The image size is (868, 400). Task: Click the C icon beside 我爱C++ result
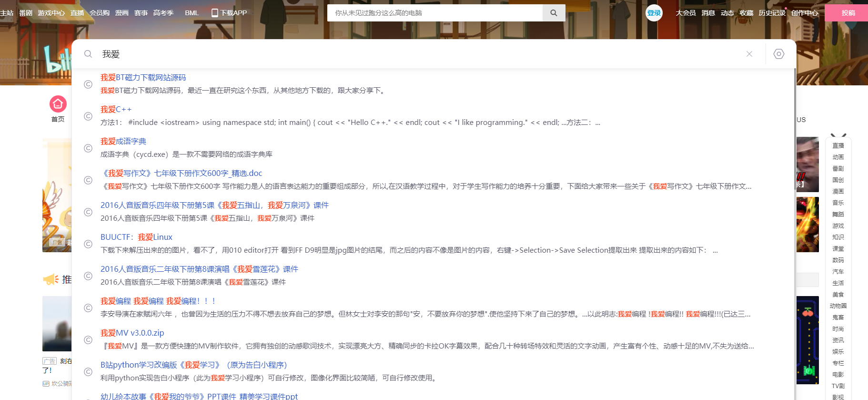(x=88, y=116)
